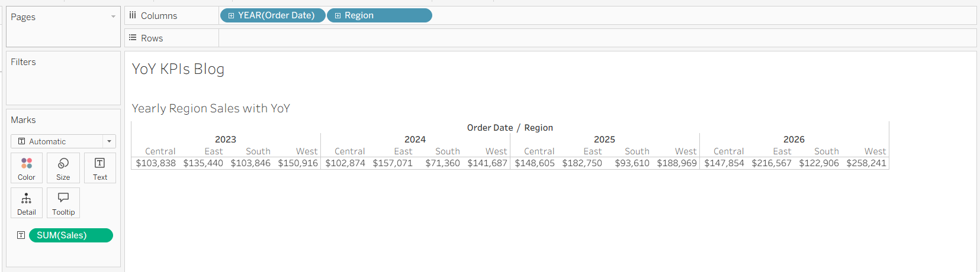Viewport: 980px width, 272px height.
Task: Open the Detail marks card
Action: coord(27,203)
